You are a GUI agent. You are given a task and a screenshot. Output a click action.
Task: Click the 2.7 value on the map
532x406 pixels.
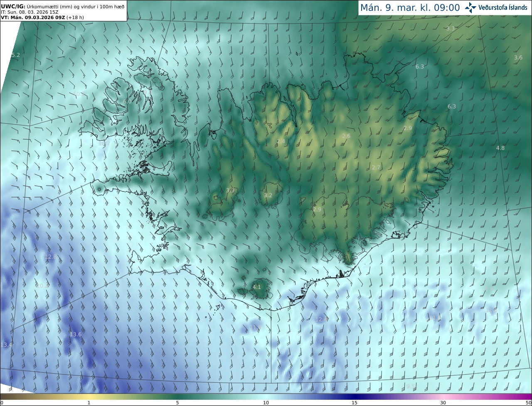point(376,168)
